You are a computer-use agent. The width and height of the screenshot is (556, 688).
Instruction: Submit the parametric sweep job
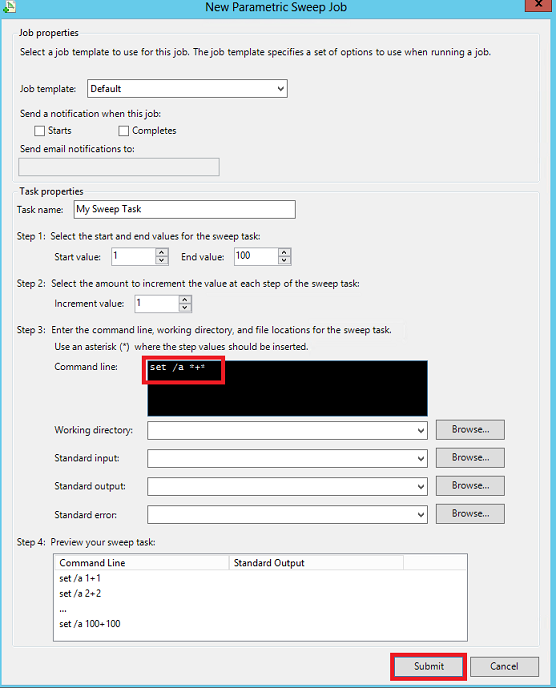click(428, 666)
